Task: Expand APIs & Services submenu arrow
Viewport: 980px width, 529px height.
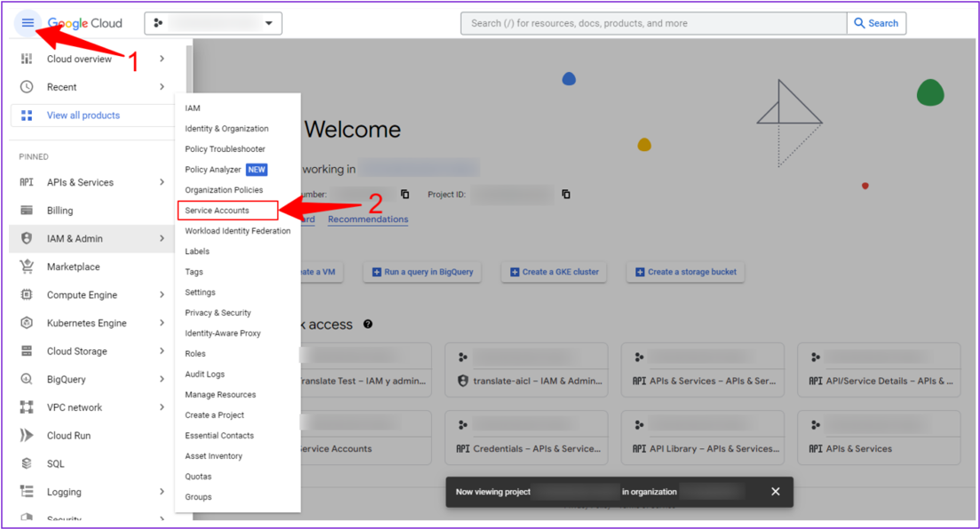Action: pyautogui.click(x=162, y=182)
